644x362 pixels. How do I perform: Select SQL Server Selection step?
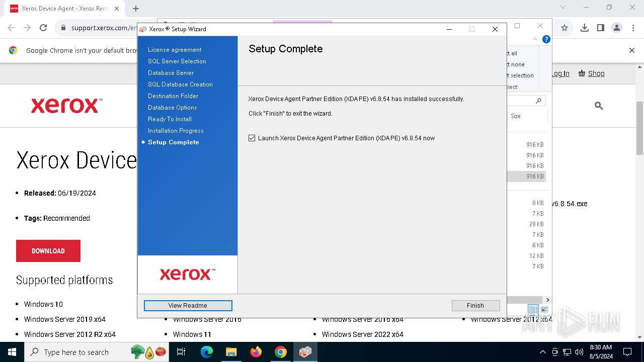click(x=177, y=61)
